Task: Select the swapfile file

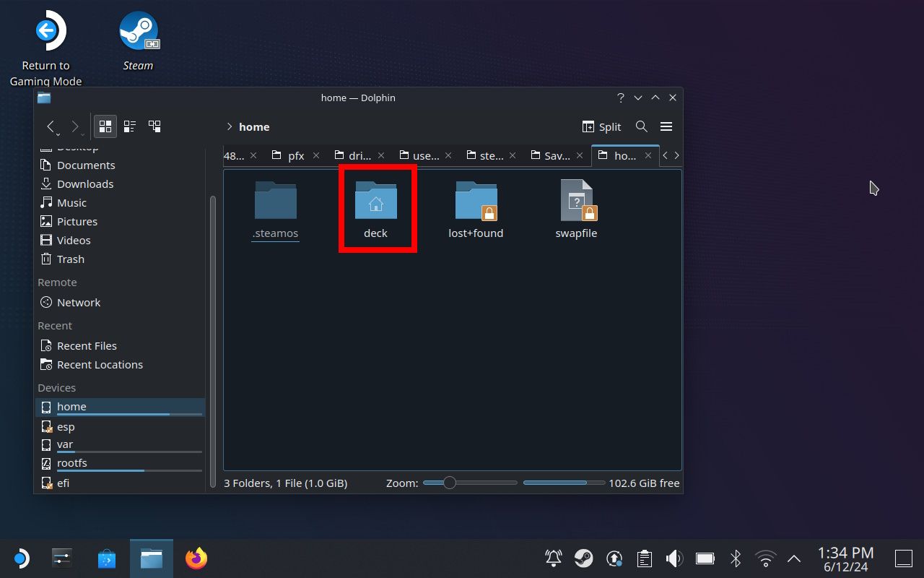Action: (576, 208)
